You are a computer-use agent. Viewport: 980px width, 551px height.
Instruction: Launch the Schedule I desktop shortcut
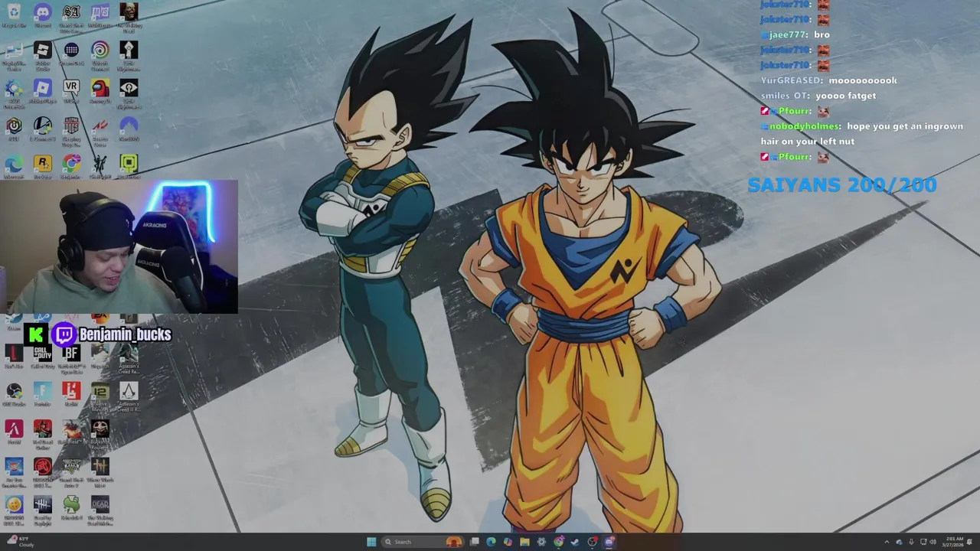coord(71,508)
